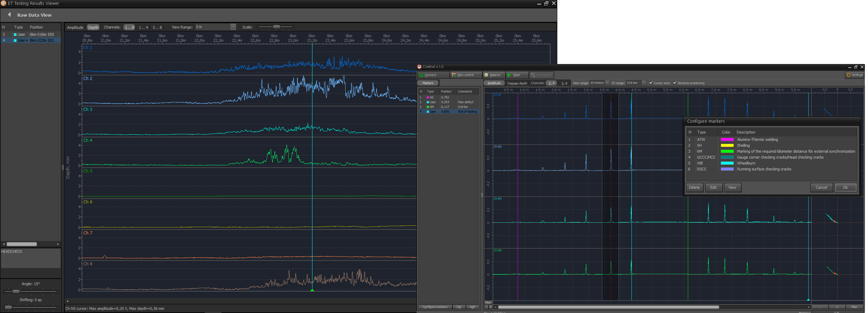
Task: Switch to Amplitude tab in Results Viewer
Action: pos(75,27)
